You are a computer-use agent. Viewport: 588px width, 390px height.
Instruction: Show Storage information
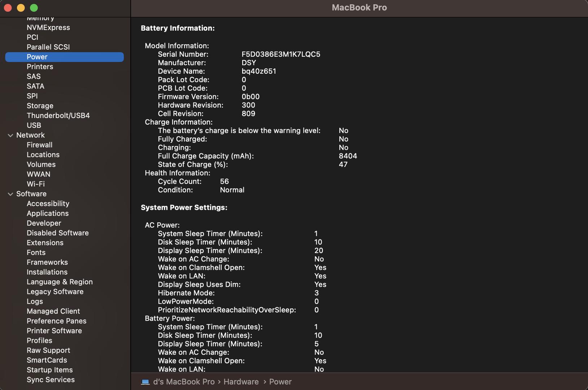40,105
